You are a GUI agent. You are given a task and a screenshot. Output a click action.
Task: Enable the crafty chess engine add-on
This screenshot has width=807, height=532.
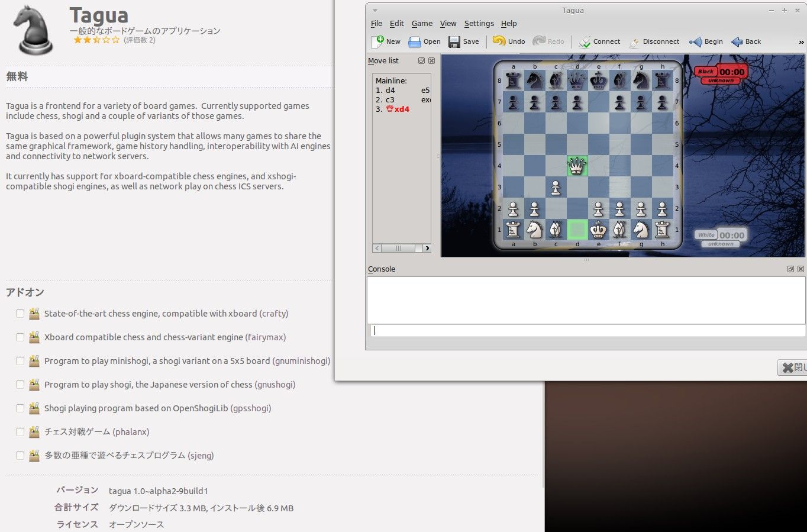coord(20,314)
